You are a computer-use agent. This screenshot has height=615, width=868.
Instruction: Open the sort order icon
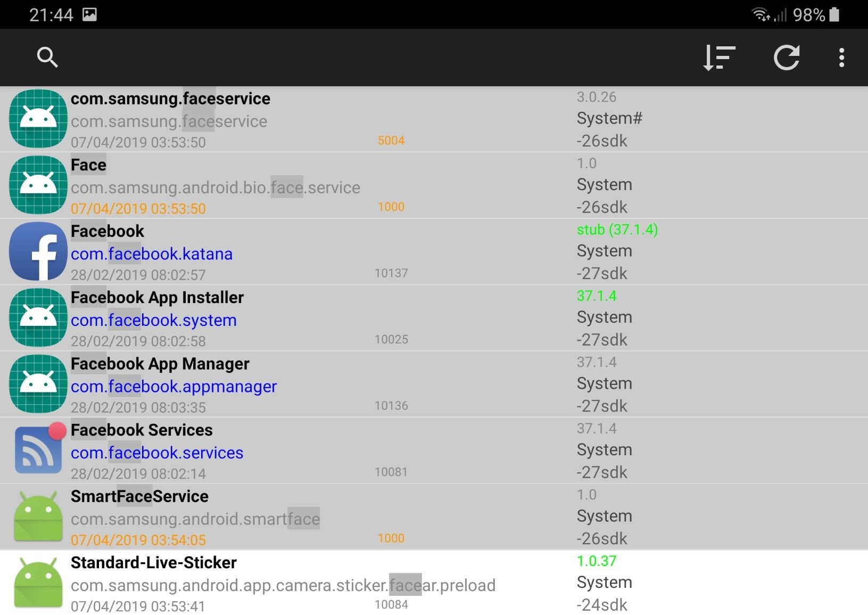tap(719, 58)
